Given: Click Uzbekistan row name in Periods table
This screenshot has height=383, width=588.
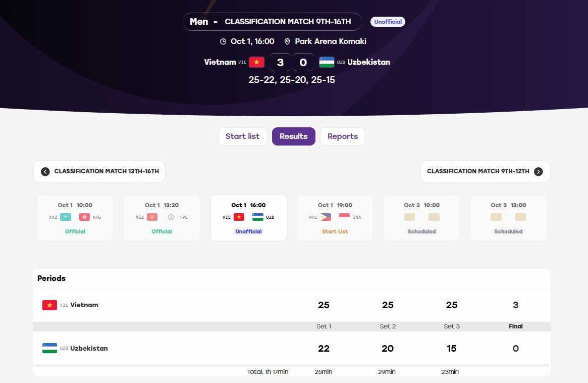Looking at the screenshot, I should tap(89, 348).
